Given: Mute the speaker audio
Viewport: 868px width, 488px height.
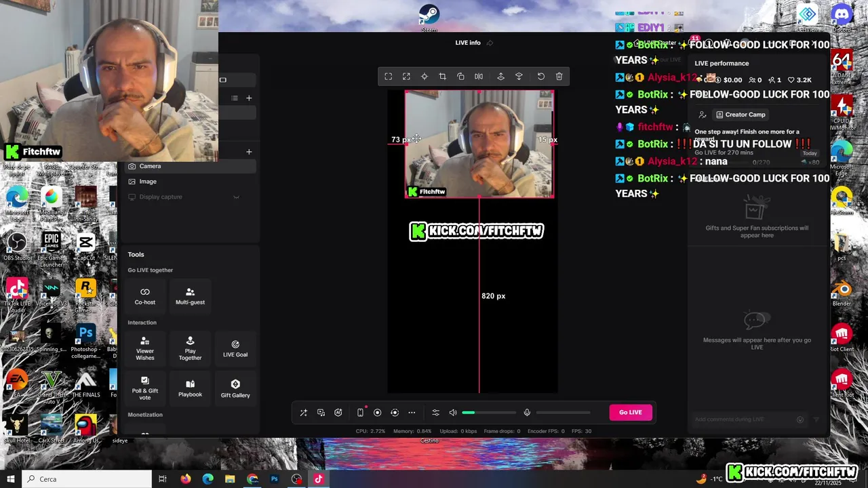Looking at the screenshot, I should coord(453,413).
